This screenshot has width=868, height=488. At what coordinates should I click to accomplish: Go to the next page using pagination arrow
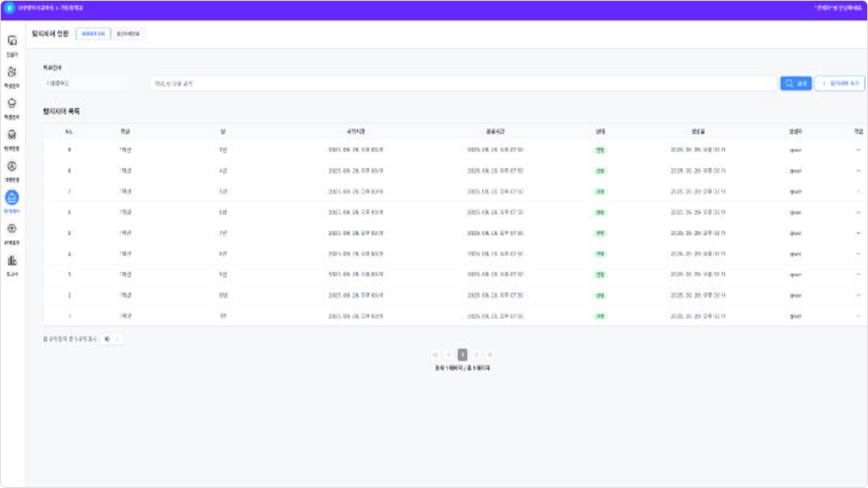click(476, 355)
